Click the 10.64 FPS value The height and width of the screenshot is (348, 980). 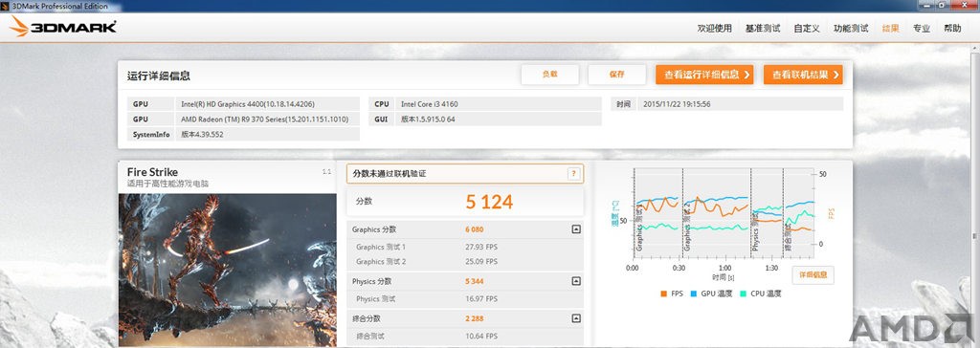481,337
